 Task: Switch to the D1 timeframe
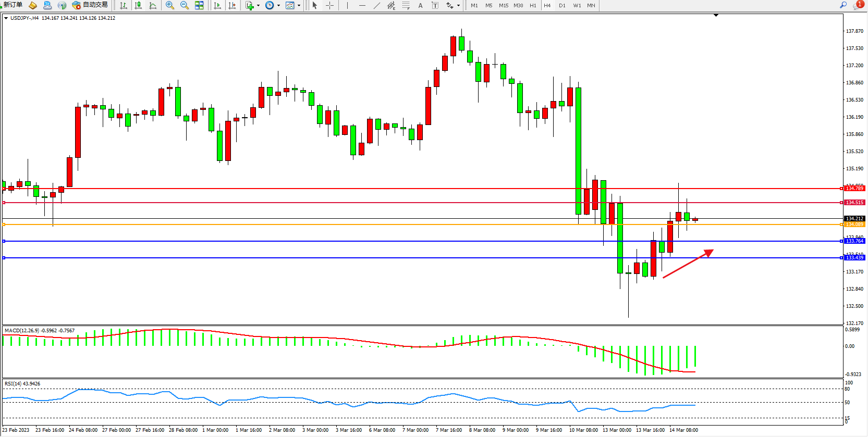[x=562, y=5]
